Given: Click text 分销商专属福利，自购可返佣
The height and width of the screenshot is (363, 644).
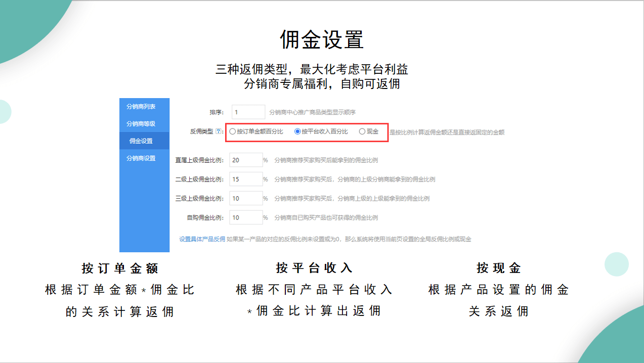Looking at the screenshot, I should tap(322, 83).
